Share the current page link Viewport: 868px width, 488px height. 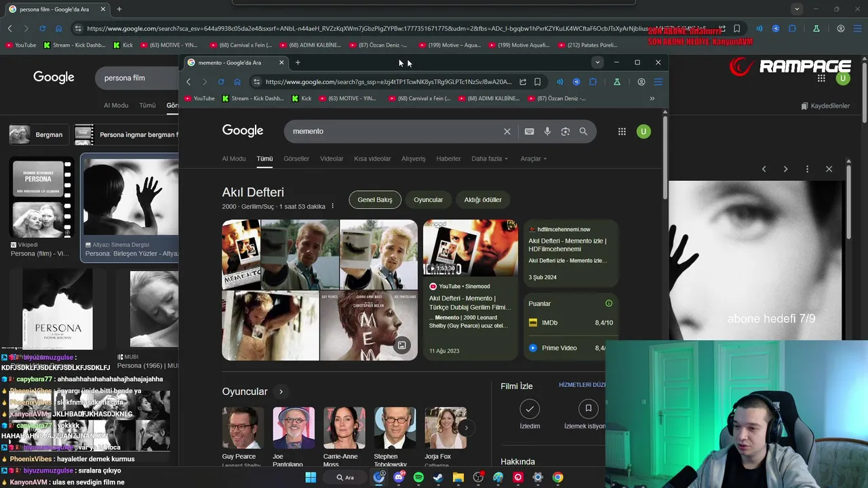click(523, 82)
